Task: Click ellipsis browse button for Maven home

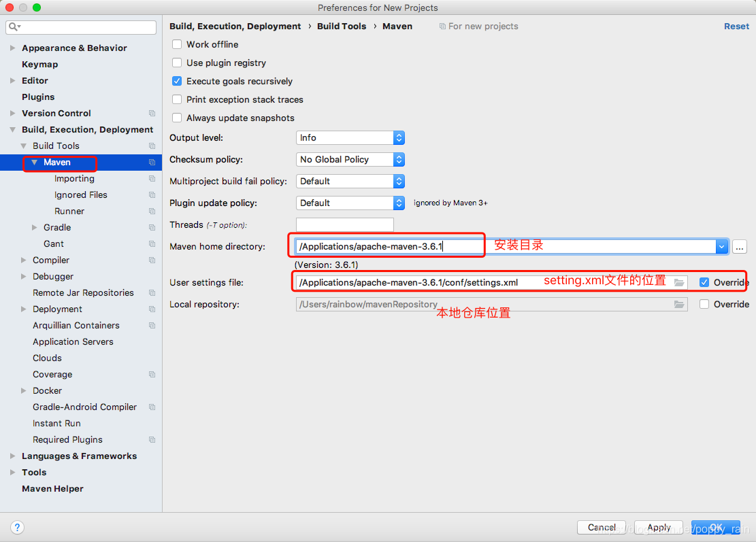Action: point(740,247)
